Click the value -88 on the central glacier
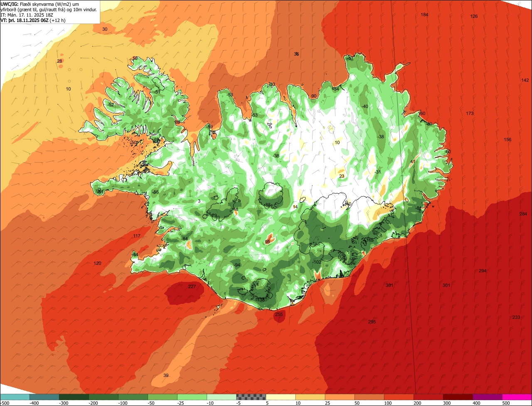Screen dimensions: 532x406 click(x=267, y=205)
